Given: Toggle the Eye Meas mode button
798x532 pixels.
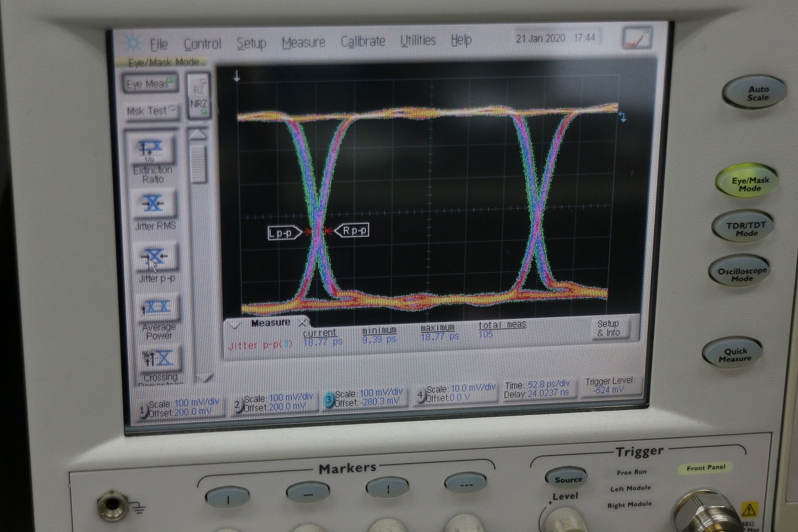Looking at the screenshot, I should pyautogui.click(x=150, y=84).
